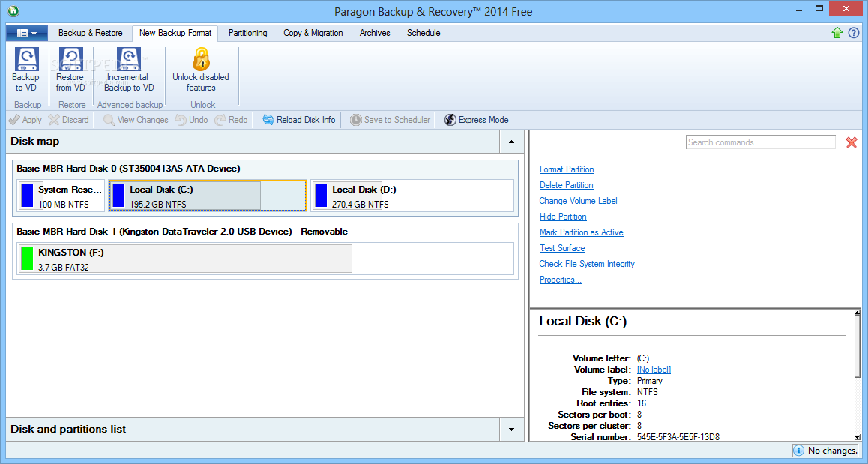The height and width of the screenshot is (464, 868).
Task: Click the properties panel scroll down arrow
Action: tap(857, 436)
